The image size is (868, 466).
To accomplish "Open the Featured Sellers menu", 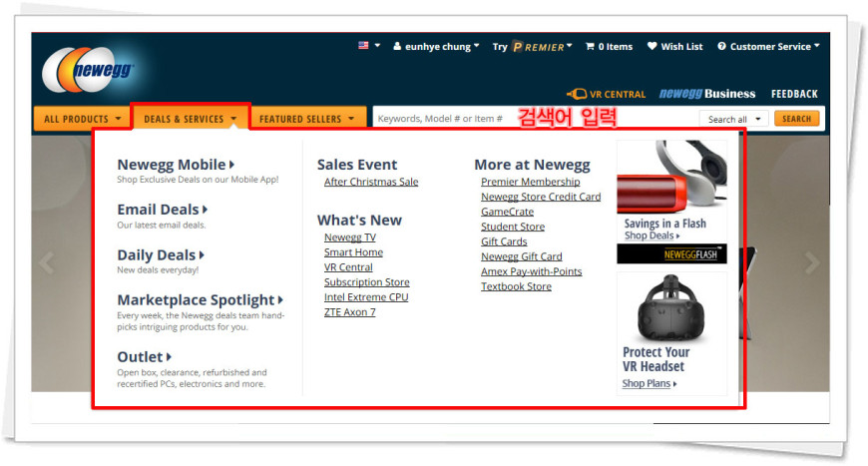I will [x=308, y=119].
